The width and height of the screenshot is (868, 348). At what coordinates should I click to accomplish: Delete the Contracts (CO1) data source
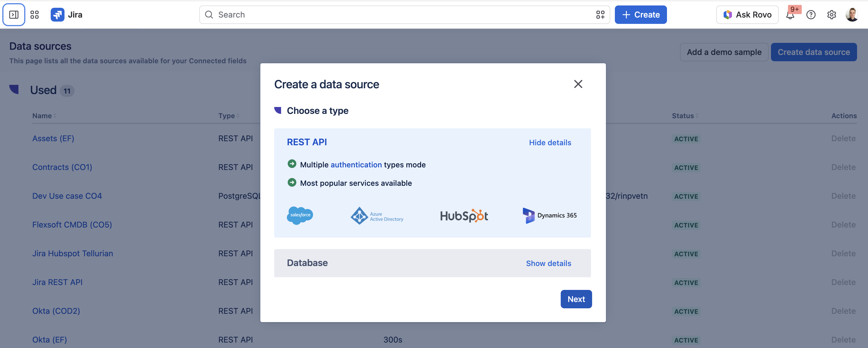(844, 167)
